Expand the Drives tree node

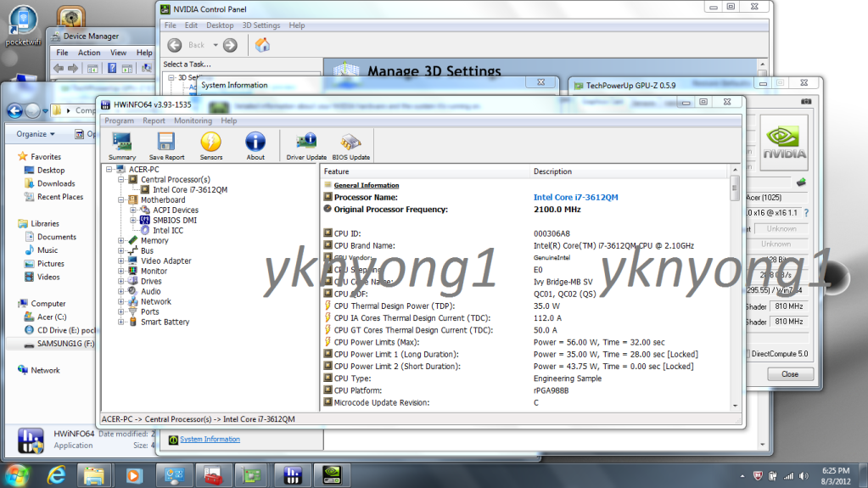[x=120, y=282]
